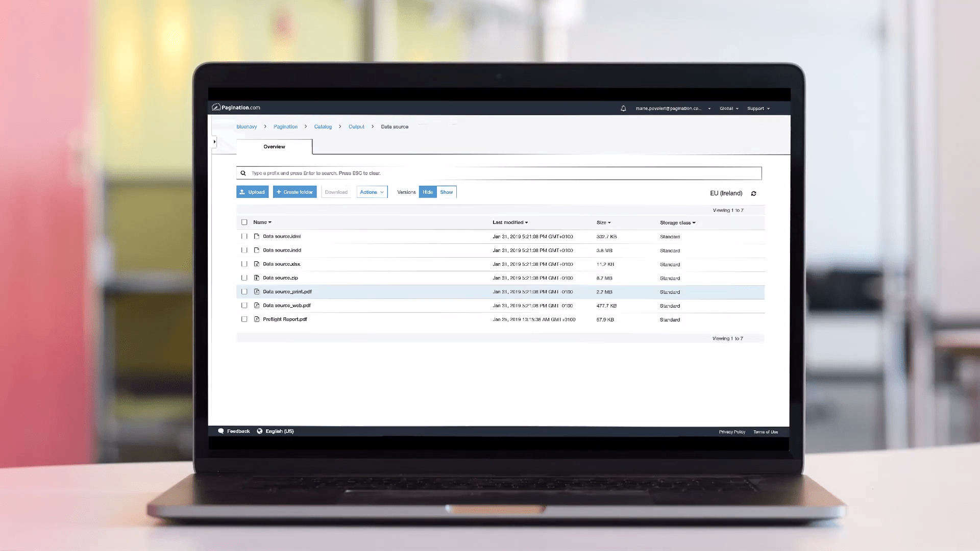Click file icon for Data source.xlsx
980x551 pixels.
(x=257, y=264)
